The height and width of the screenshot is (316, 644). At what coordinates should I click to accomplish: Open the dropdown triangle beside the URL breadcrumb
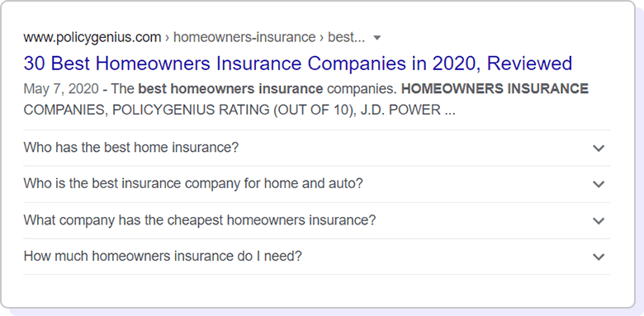pos(377,38)
